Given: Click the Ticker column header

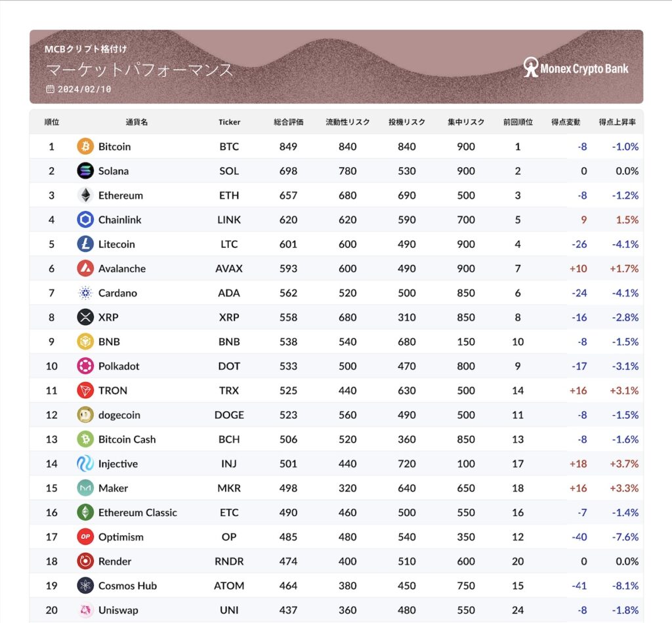Looking at the screenshot, I should 230,122.
